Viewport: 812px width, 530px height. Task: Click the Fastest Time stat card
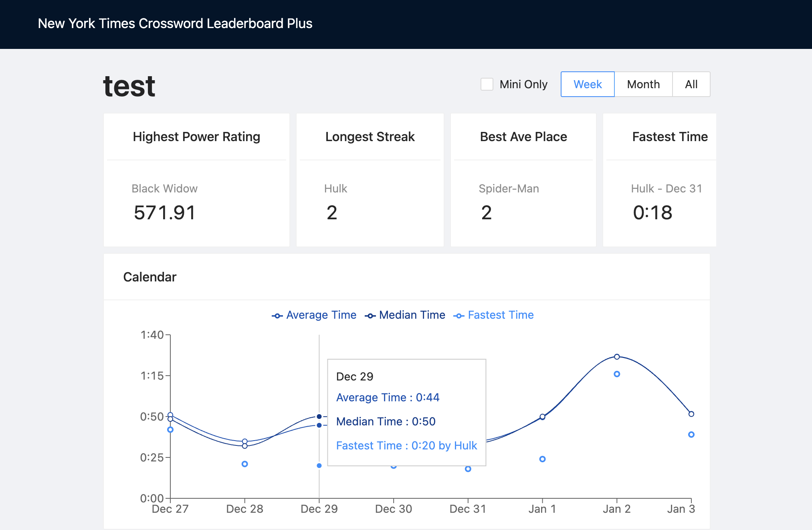659,180
